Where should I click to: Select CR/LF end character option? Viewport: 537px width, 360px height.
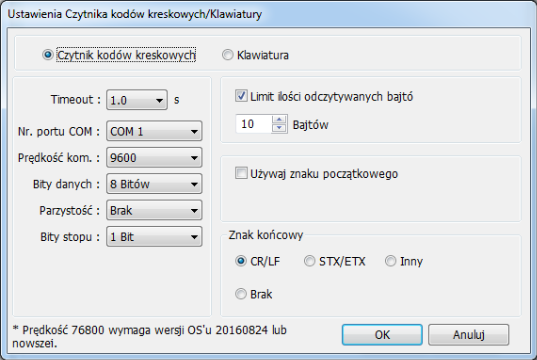[241, 261]
